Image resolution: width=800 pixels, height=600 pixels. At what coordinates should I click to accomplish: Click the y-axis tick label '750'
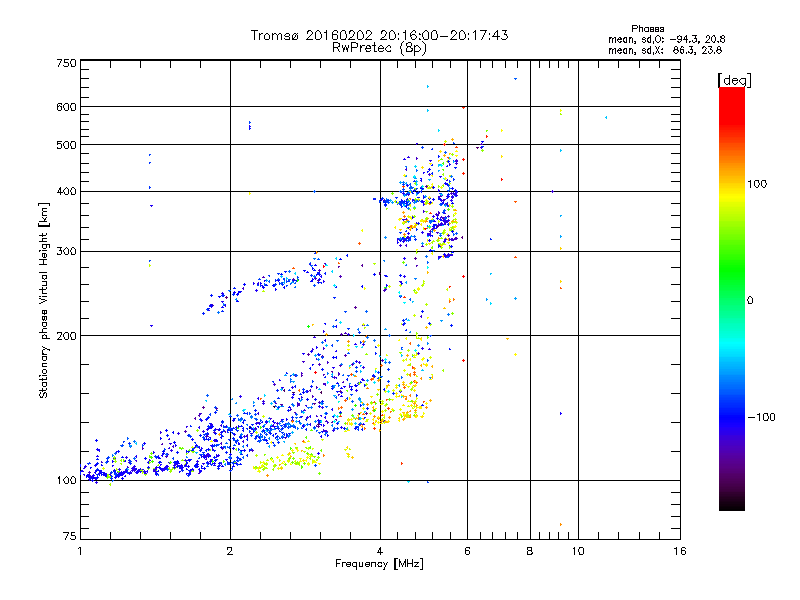(x=66, y=63)
